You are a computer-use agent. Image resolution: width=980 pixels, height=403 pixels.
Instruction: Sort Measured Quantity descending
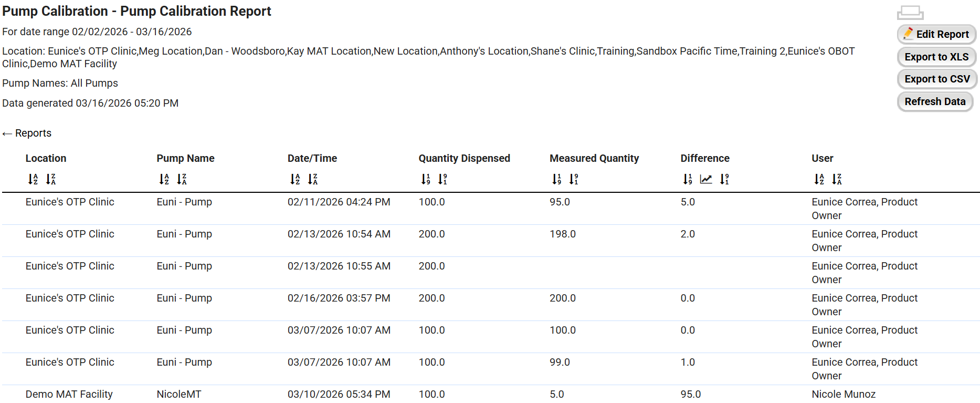(x=574, y=179)
